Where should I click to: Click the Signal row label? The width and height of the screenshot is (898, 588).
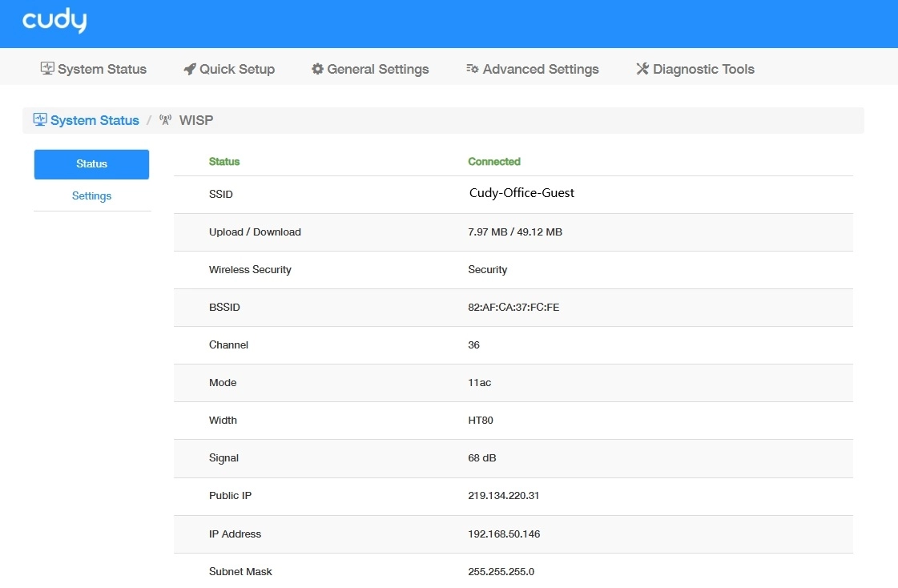click(223, 458)
